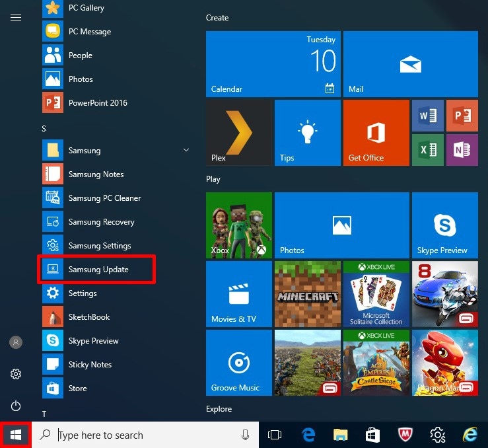
Task: Open Sticky Notes app
Action: pyautogui.click(x=116, y=364)
